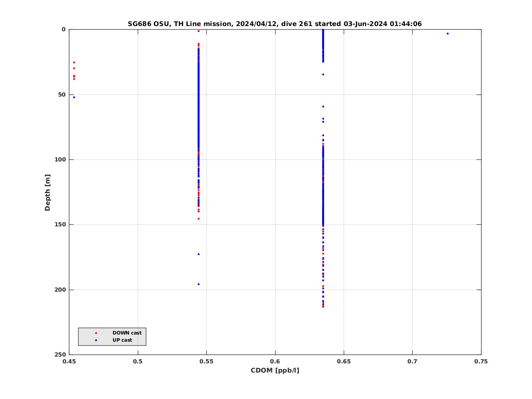Click the x-axis tick label 0.65
The height and width of the screenshot is (399, 532).
(x=344, y=361)
